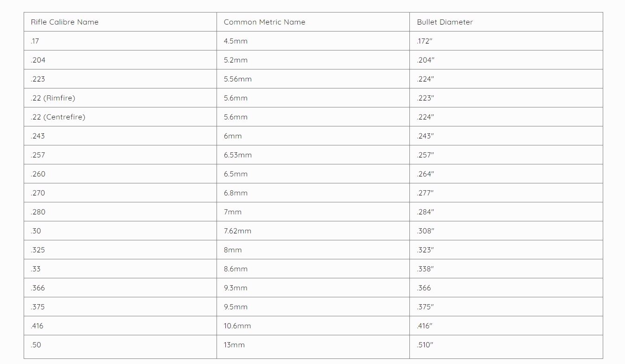
Task: Click the Rifle Calibre Name header cell
Action: [64, 22]
